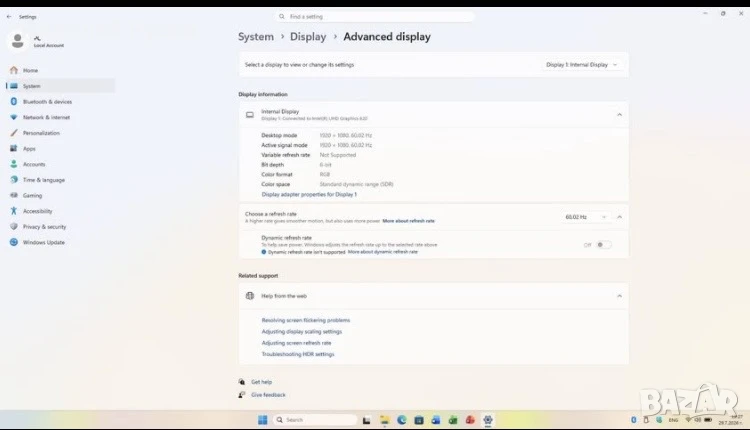Go to Display in the breadcrumb
750x430 pixels.
pos(308,37)
